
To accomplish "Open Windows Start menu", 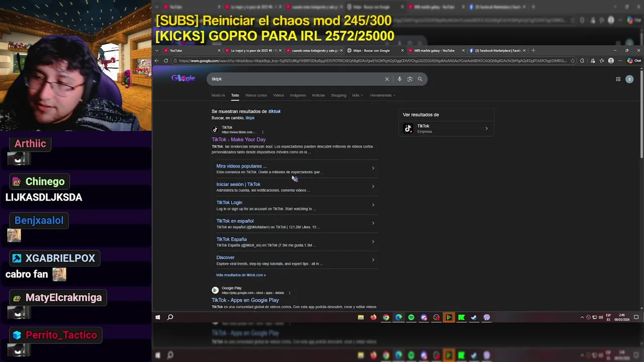I will (x=157, y=317).
